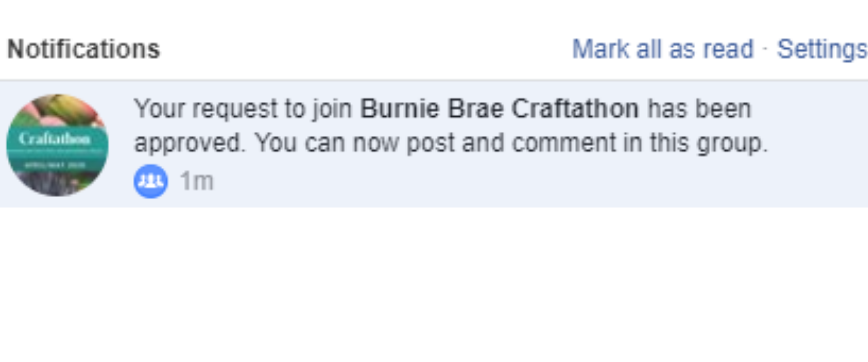Click the blue groups icon beside 1m
Viewport: 868px width, 362px height.
[x=151, y=181]
